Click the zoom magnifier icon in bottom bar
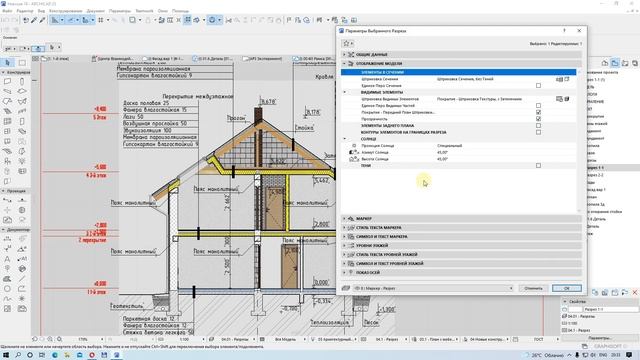The height and width of the screenshot is (360, 640). [60, 339]
